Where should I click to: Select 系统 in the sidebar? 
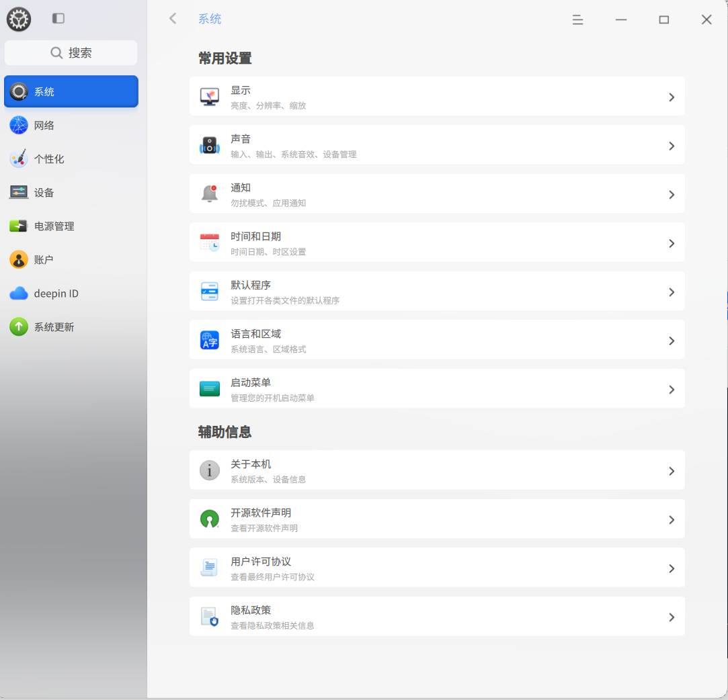71,91
